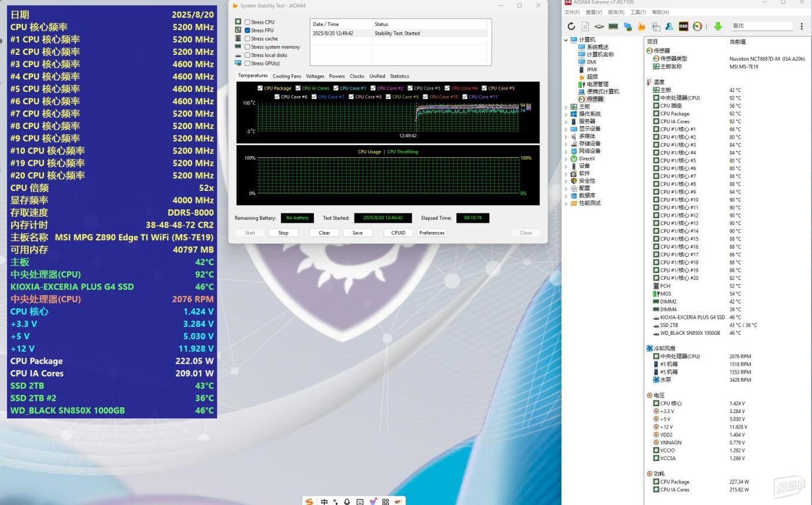812x505 pixels.
Task: Click the OSD panel toolbar icon
Action: 684,26
